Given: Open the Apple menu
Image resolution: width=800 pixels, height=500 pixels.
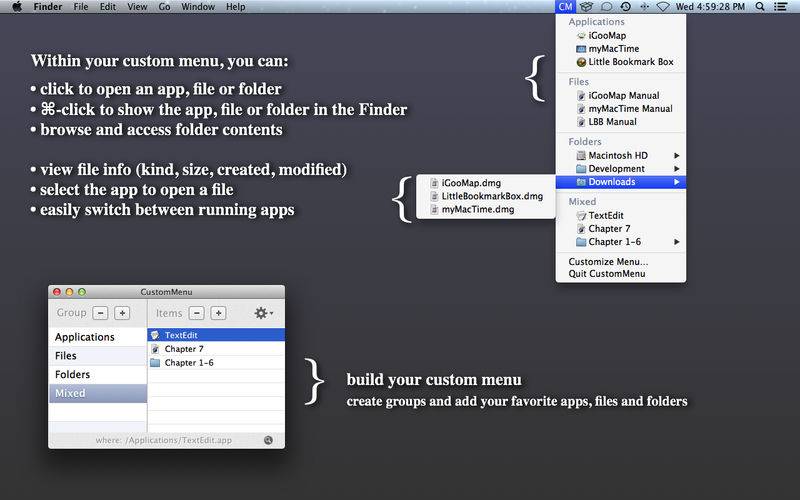Looking at the screenshot, I should tap(17, 7).
